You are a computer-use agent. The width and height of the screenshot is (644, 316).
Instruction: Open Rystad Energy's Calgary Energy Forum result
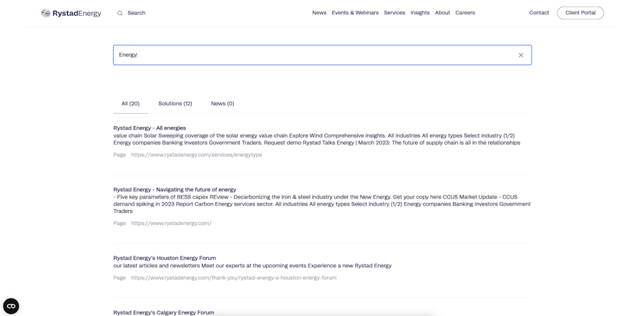coord(163,312)
